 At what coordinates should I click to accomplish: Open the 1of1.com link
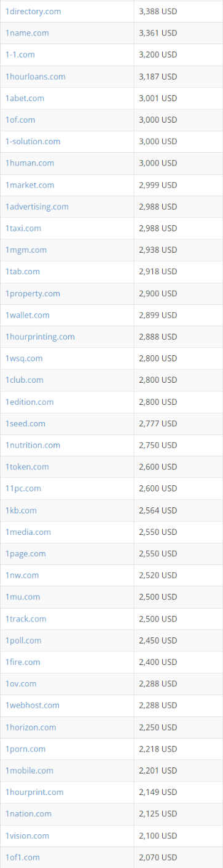[22, 857]
